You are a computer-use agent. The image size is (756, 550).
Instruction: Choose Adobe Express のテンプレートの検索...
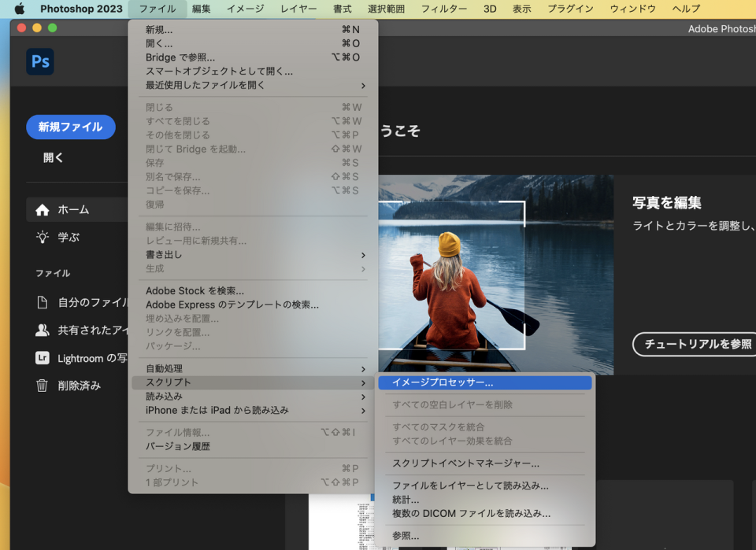point(253,305)
